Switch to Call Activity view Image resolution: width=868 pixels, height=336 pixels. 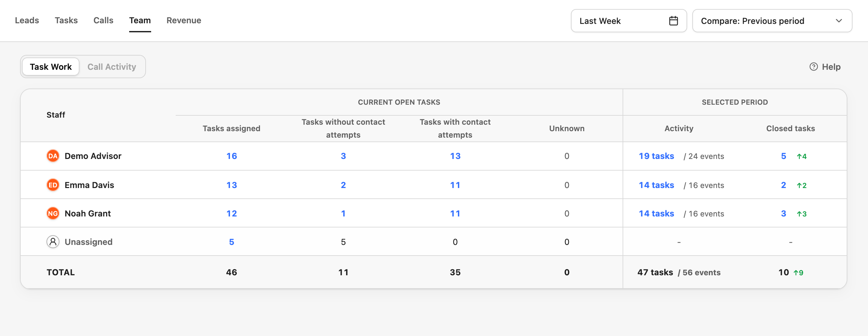pos(111,67)
